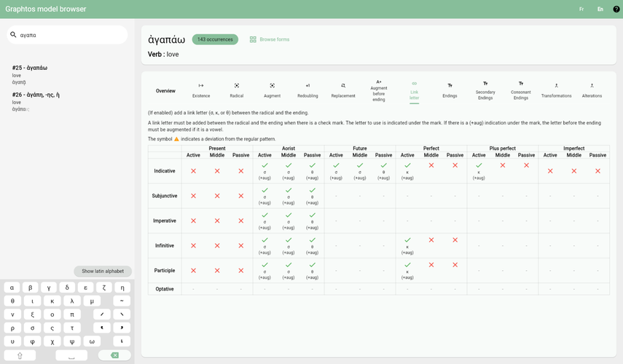Click Indicative Aorist Active check mark
This screenshot has height=364, width=623.
pyautogui.click(x=265, y=165)
